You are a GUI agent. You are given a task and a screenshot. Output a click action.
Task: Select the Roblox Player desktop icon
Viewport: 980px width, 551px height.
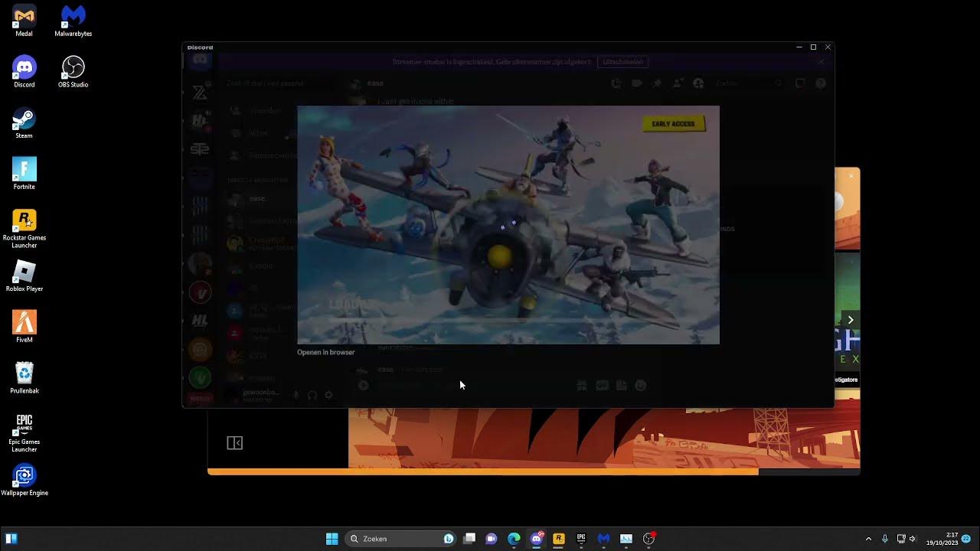pyautogui.click(x=24, y=277)
